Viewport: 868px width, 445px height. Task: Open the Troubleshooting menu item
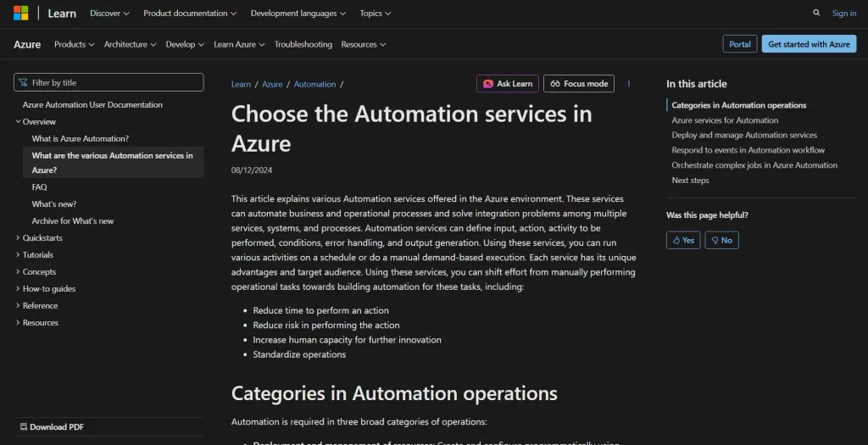[x=303, y=44]
